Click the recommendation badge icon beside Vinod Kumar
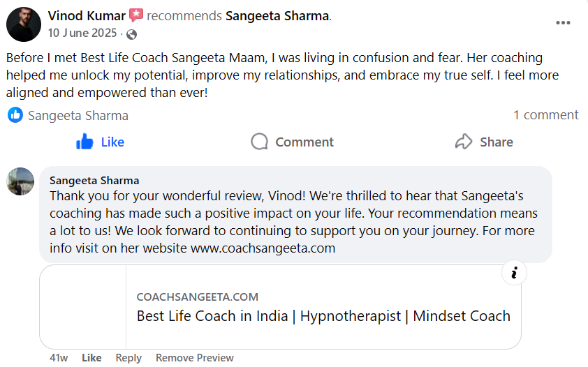The width and height of the screenshot is (588, 367). coord(136,15)
